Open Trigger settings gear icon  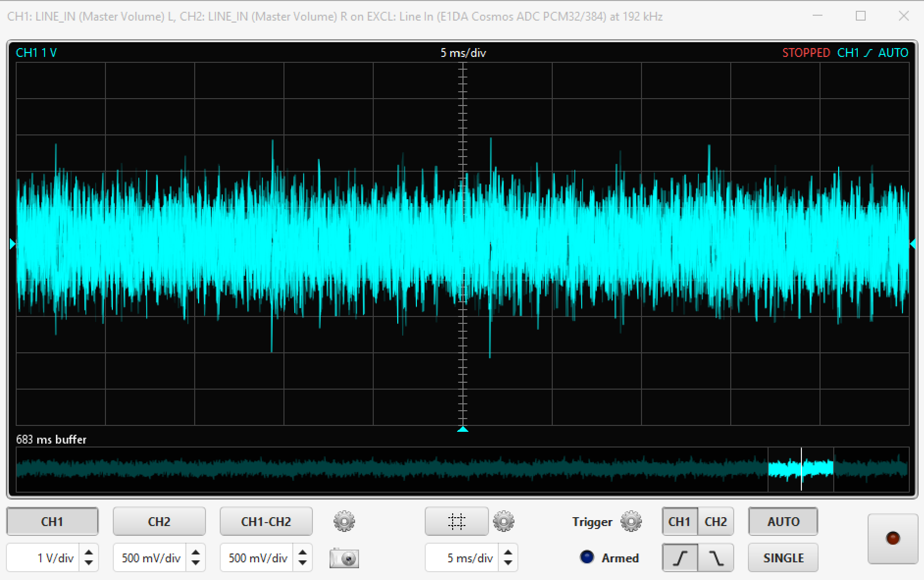(631, 521)
